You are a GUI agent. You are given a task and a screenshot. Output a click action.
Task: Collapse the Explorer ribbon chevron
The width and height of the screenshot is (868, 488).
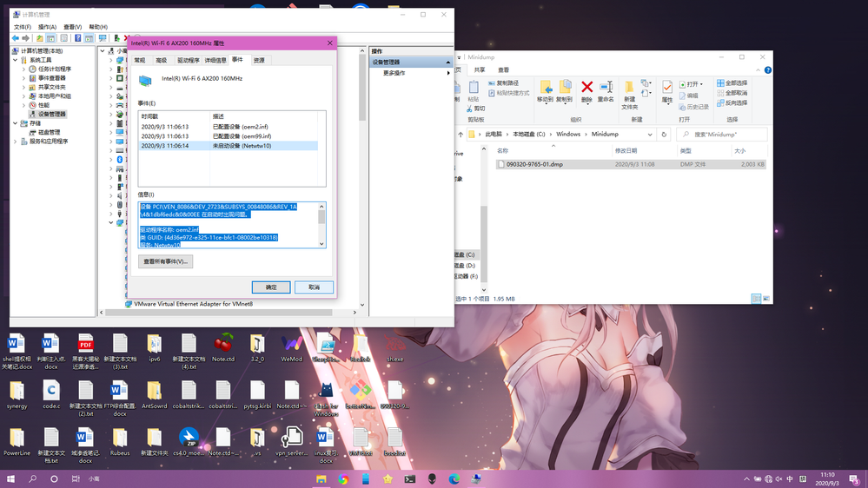tap(758, 70)
